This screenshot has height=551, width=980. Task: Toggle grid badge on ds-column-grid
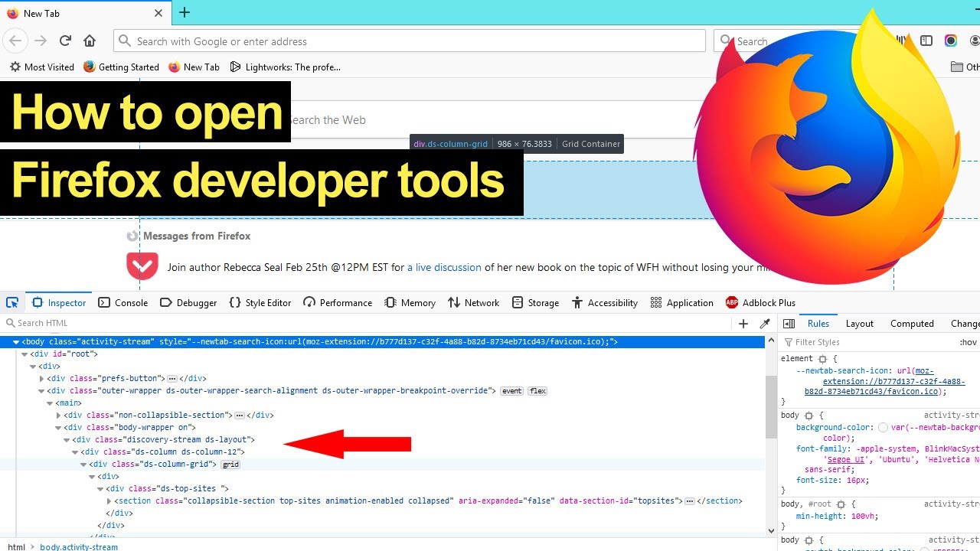click(230, 465)
